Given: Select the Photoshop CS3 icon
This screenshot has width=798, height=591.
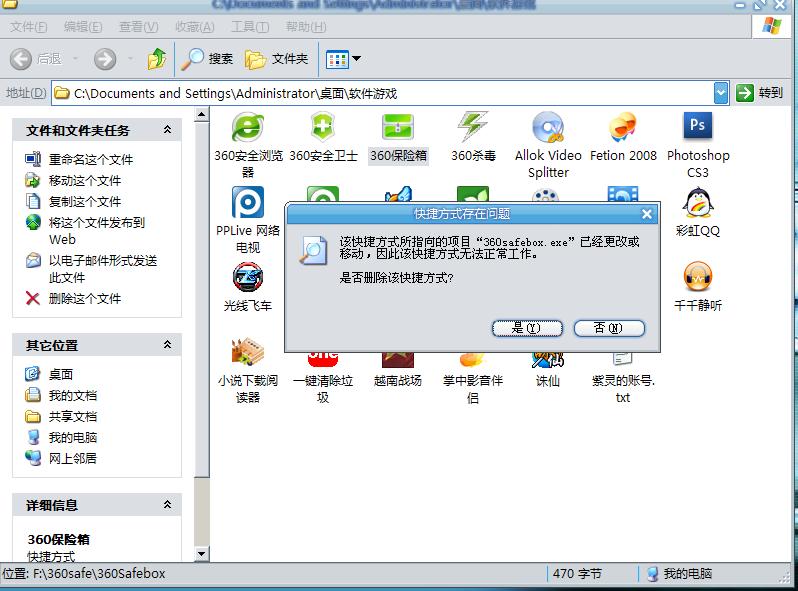Looking at the screenshot, I should coord(698,126).
